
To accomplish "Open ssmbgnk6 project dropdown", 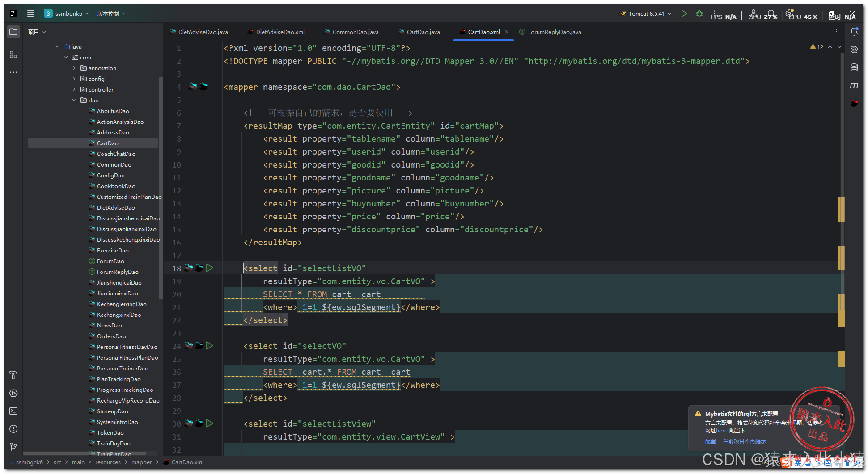I will pyautogui.click(x=66, y=13).
